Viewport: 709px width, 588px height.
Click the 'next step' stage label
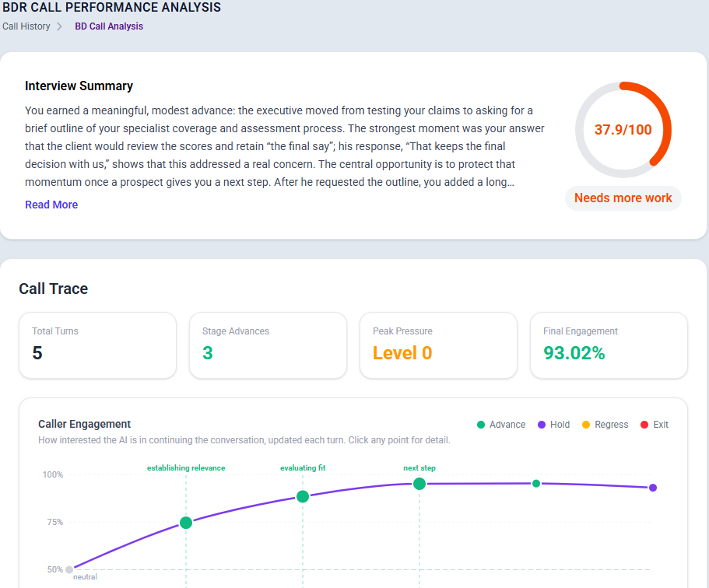tap(419, 467)
